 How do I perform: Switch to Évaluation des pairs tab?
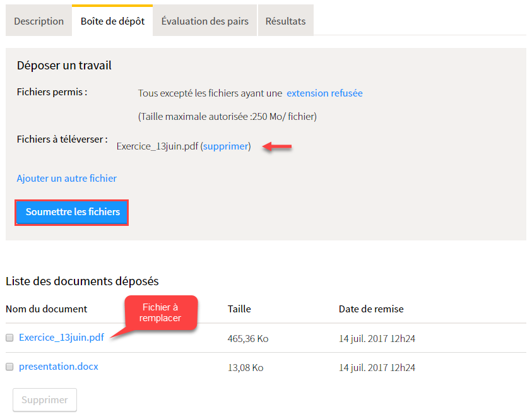[205, 21]
